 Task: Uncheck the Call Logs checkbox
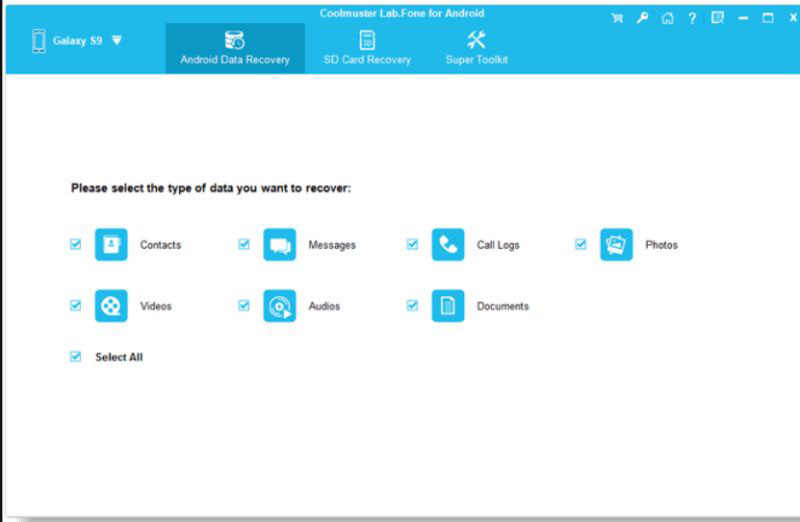coord(412,244)
